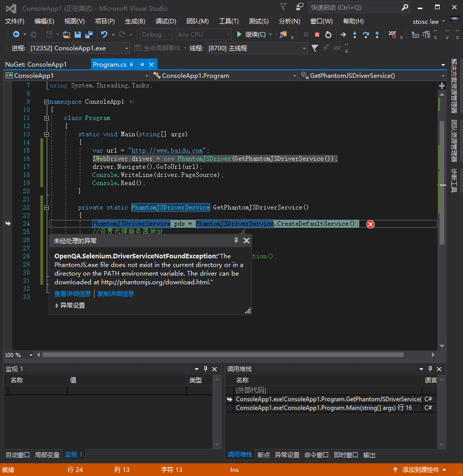This screenshot has width=463, height=476.
Task: Pin the unhandled exception popup
Action: point(236,241)
